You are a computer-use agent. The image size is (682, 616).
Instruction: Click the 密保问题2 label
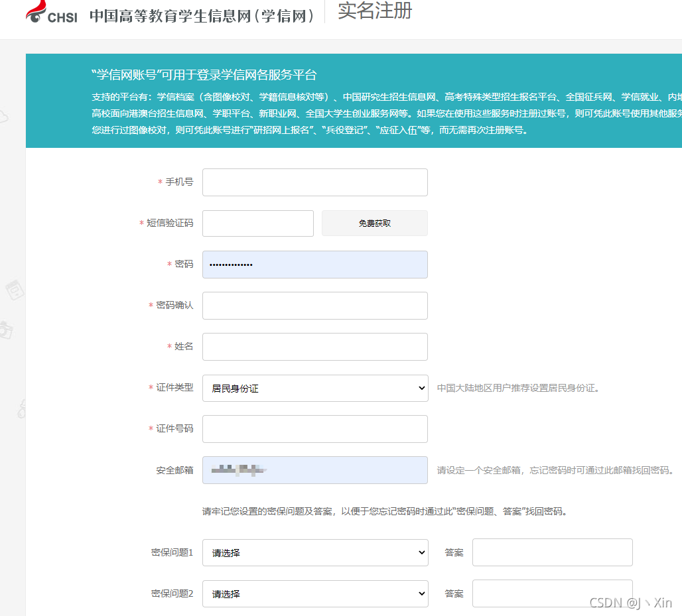point(172,594)
